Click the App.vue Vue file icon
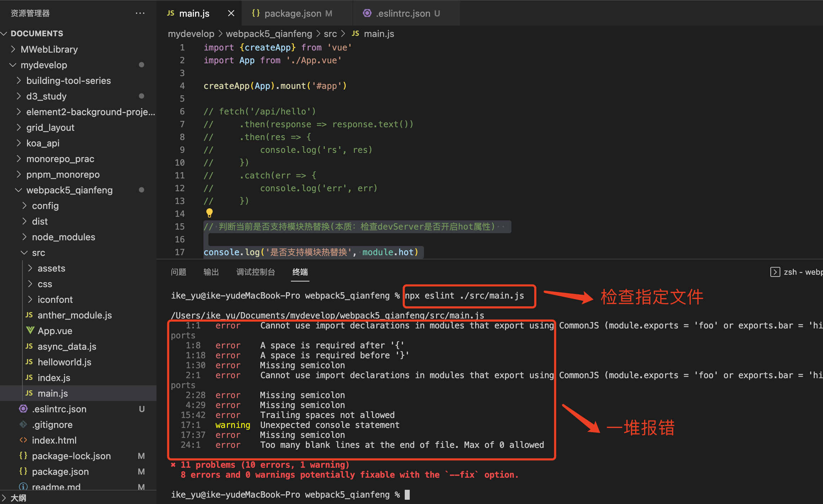 pos(30,331)
